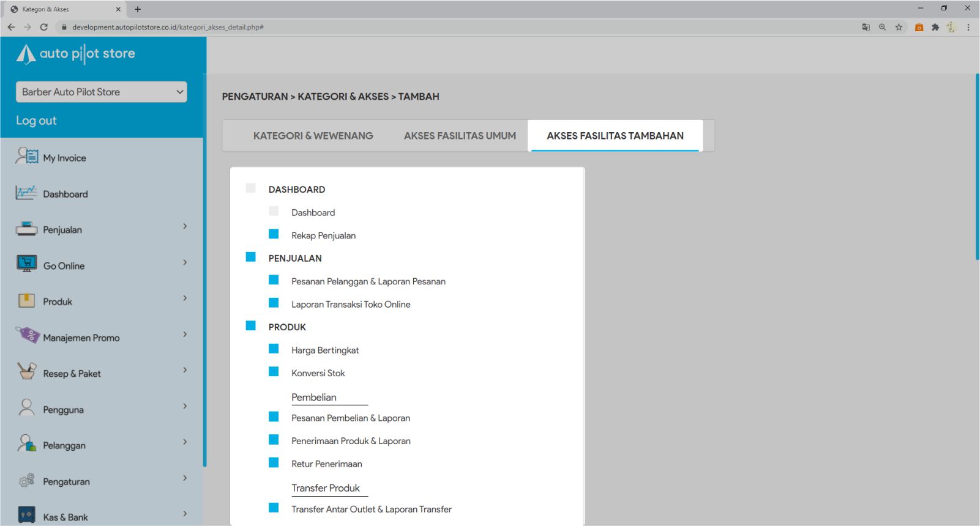Toggle the Harga Bertingkat checkbox
The image size is (980, 526).
point(274,349)
